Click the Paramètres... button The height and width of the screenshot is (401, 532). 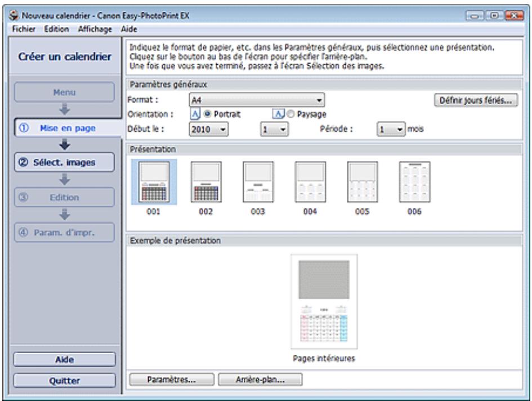coord(172,380)
